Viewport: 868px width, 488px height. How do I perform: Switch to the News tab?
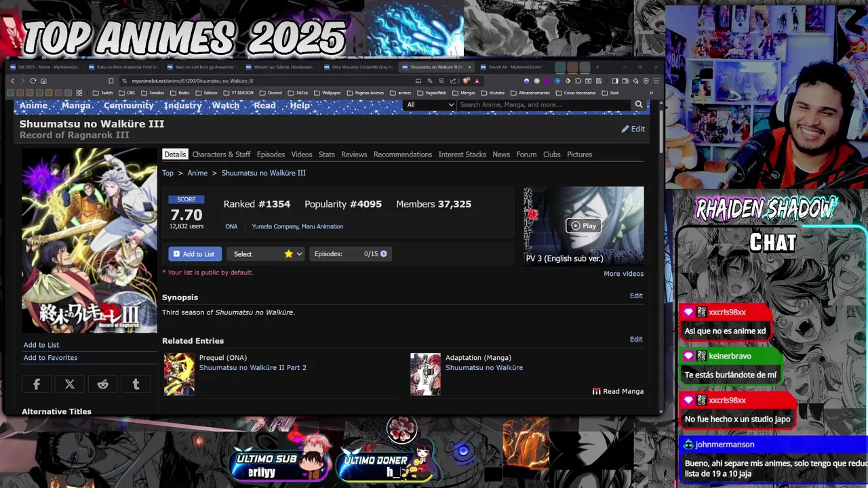click(501, 155)
